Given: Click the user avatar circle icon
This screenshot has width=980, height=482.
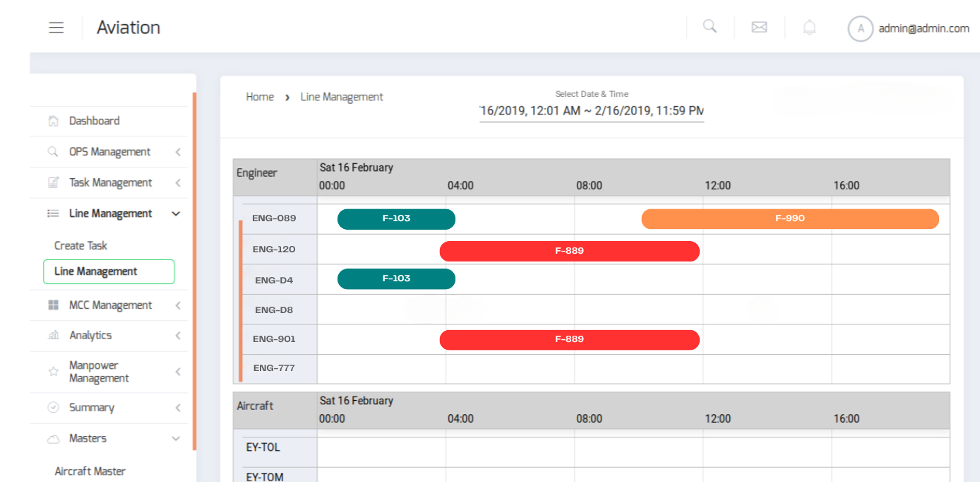Looking at the screenshot, I should coord(860,28).
